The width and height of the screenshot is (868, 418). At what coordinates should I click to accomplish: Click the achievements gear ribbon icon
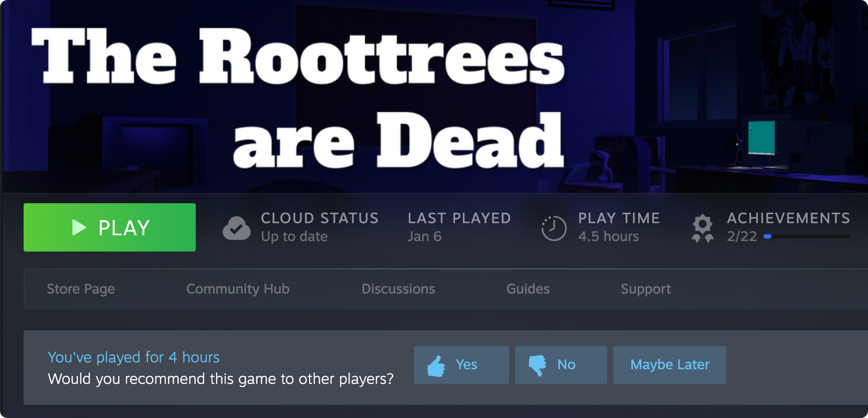(x=703, y=228)
